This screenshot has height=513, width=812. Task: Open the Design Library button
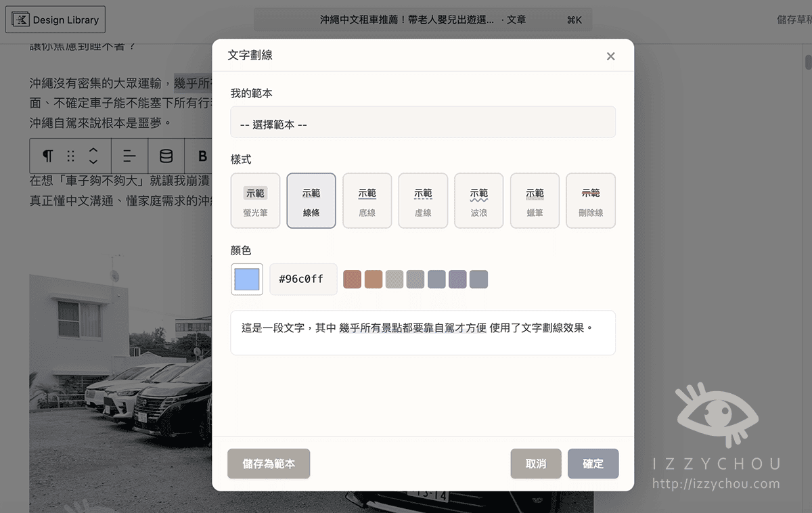[55, 20]
